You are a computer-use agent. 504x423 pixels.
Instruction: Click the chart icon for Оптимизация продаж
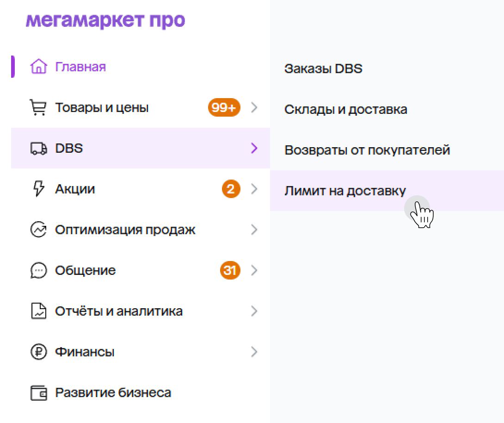38,230
